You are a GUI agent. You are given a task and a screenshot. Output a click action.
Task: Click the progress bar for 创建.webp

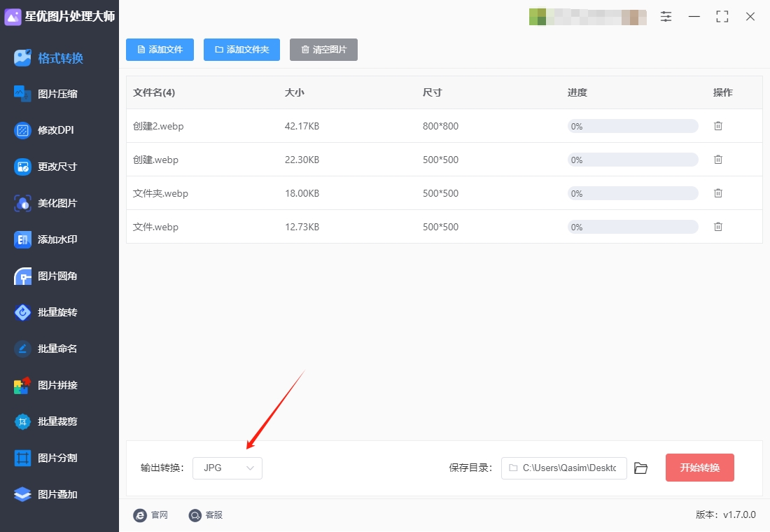[x=633, y=160]
